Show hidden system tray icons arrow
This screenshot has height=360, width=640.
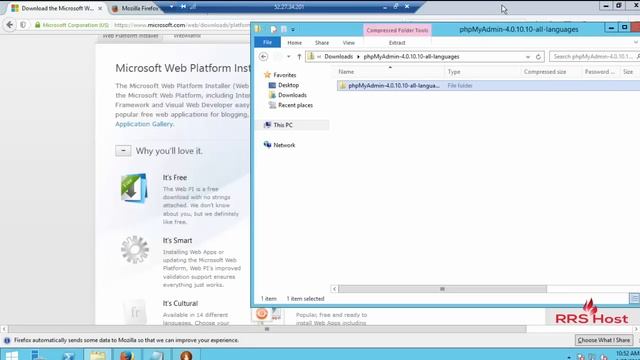point(569,357)
